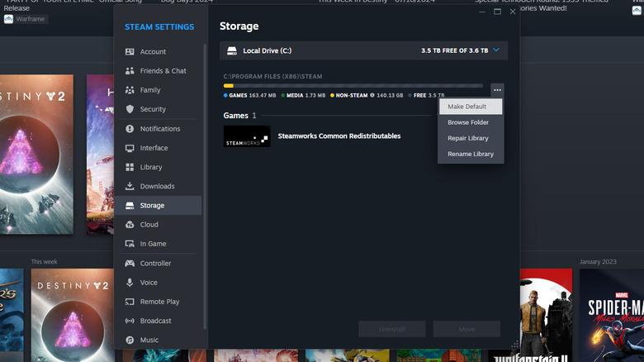Click the Local Drive (C:) drive selector label

pyautogui.click(x=268, y=50)
